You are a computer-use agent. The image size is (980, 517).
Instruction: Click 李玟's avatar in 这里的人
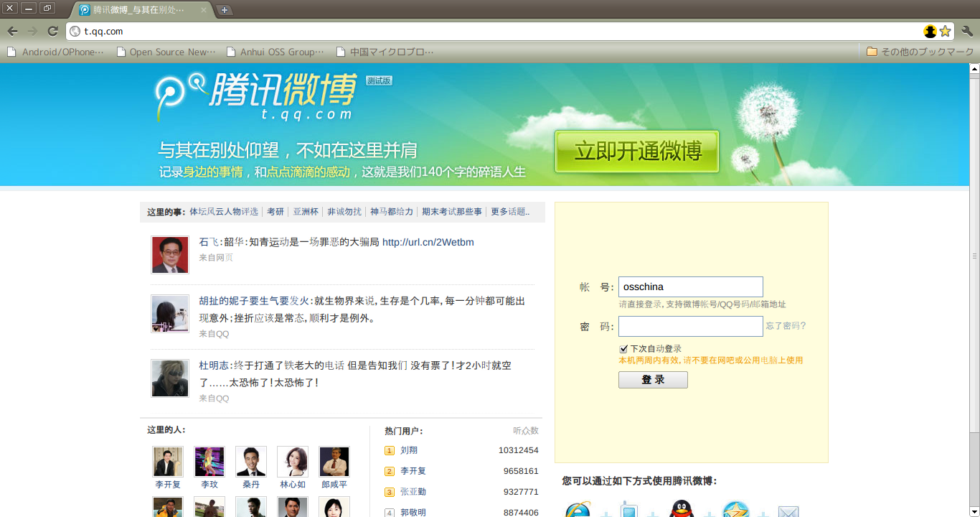pos(209,462)
